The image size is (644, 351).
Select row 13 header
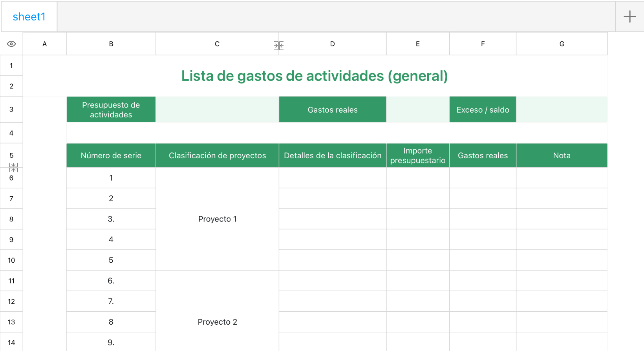point(11,322)
